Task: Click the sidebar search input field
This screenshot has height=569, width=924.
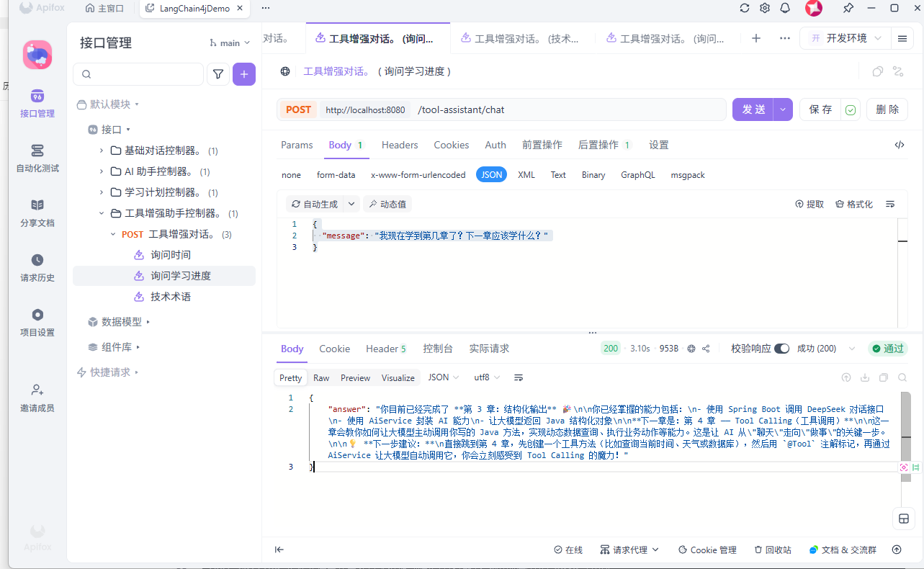Action: [138, 74]
